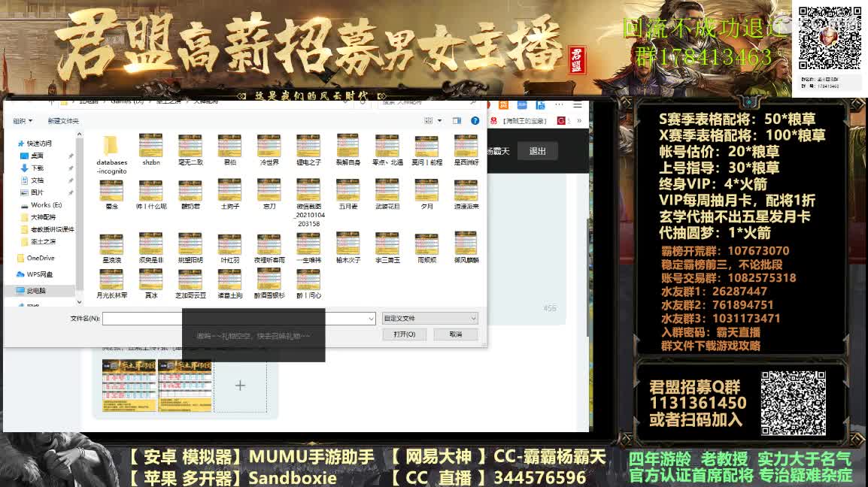Click the search box in file dialog
Viewport: 868px width, 487px height.
point(429,101)
